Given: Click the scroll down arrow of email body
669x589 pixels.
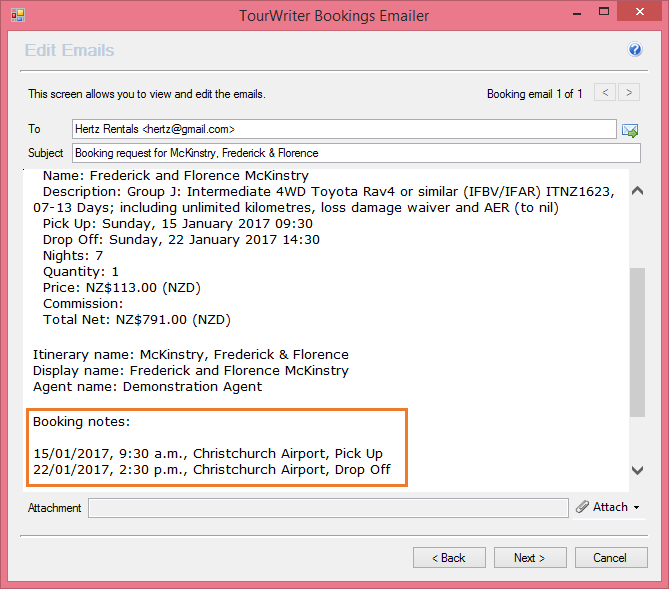Looking at the screenshot, I should (x=638, y=470).
